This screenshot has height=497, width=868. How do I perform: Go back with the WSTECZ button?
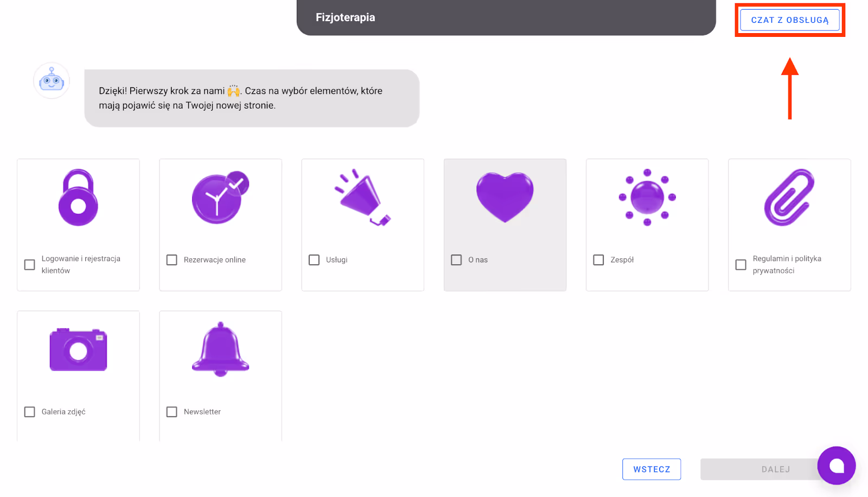coord(651,469)
